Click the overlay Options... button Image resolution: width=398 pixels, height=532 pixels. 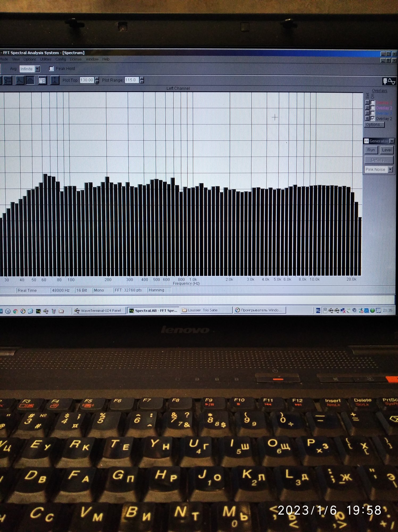(374, 125)
